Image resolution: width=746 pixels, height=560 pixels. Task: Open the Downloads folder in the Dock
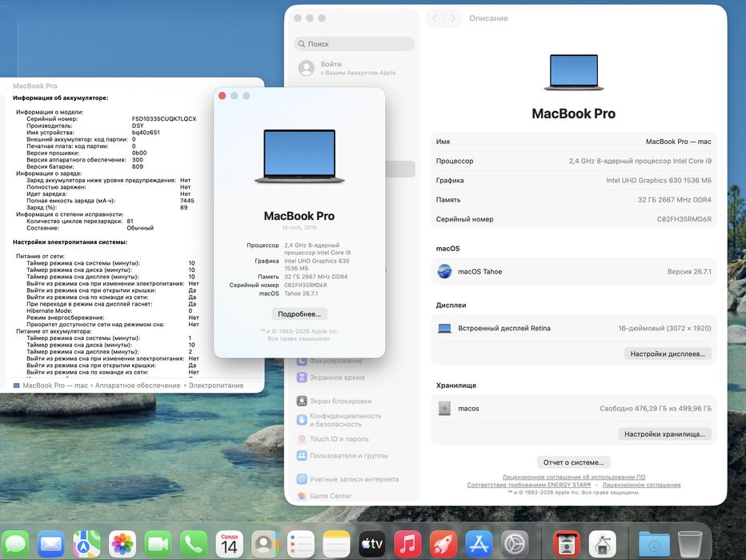pyautogui.click(x=654, y=544)
